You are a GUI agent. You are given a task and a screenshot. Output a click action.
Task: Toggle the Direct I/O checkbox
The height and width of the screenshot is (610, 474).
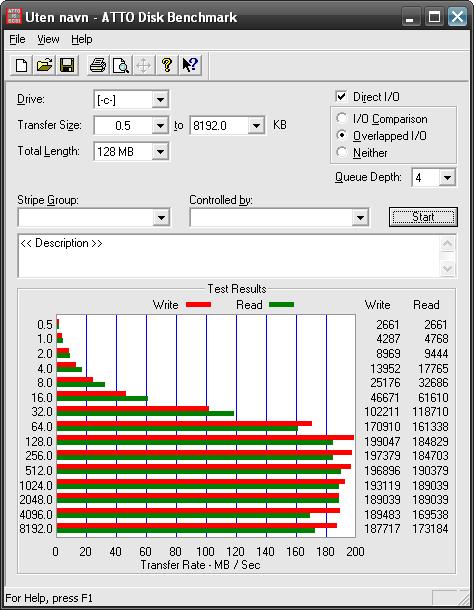click(341, 96)
